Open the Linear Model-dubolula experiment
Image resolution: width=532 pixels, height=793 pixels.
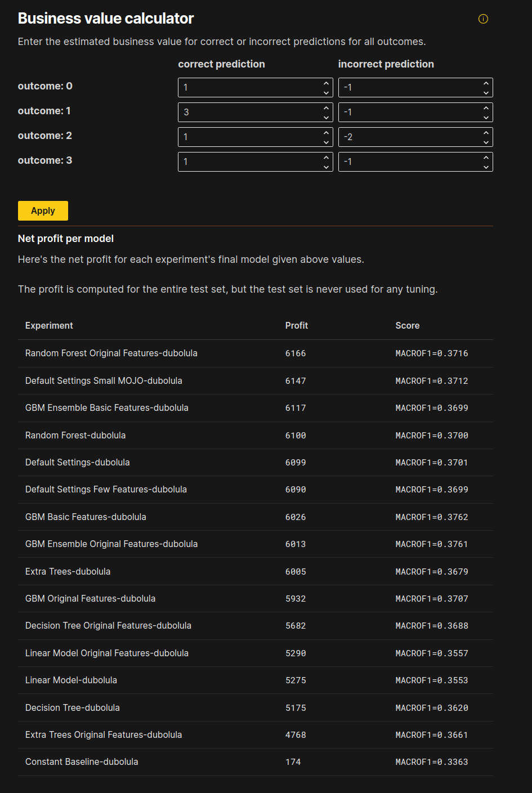click(71, 680)
